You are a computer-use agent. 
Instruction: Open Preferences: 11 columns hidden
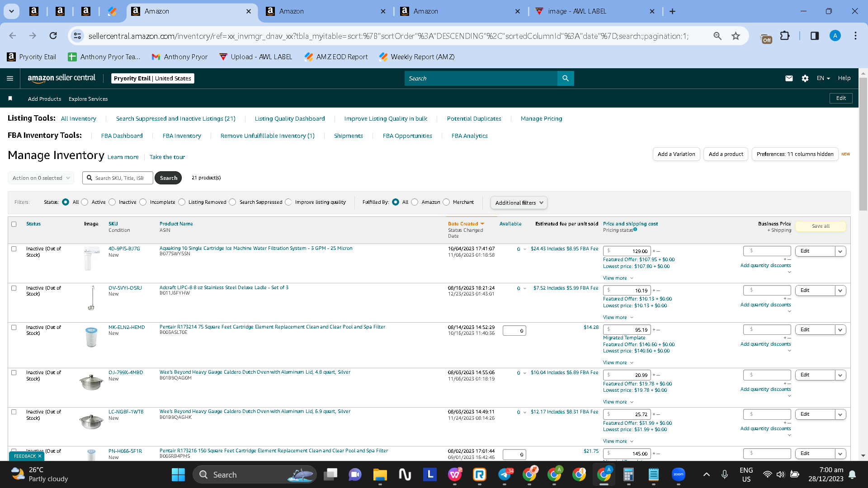[795, 154]
